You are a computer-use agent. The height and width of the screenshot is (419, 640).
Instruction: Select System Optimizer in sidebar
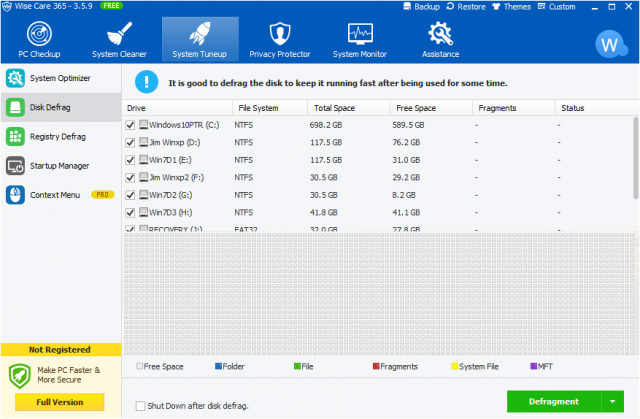(61, 78)
